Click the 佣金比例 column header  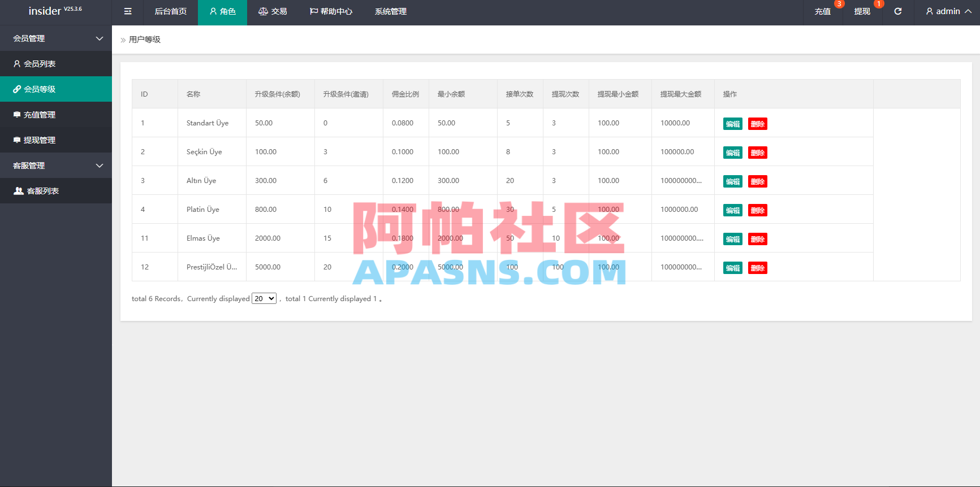coord(405,94)
